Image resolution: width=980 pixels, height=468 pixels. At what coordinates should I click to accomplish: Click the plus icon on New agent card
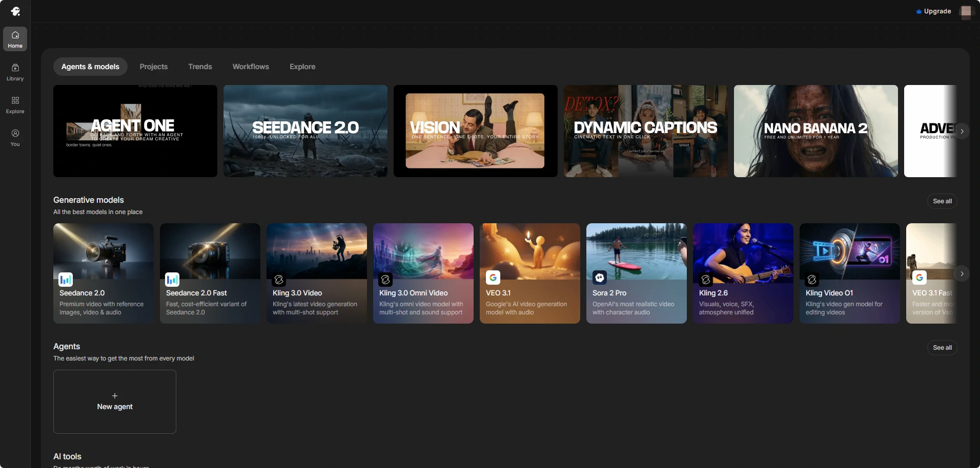click(x=115, y=396)
